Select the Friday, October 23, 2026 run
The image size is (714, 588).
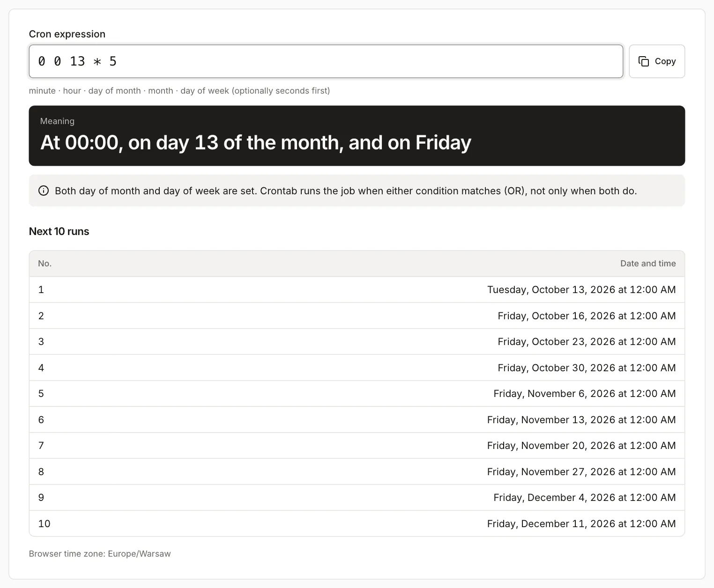pyautogui.click(x=357, y=342)
